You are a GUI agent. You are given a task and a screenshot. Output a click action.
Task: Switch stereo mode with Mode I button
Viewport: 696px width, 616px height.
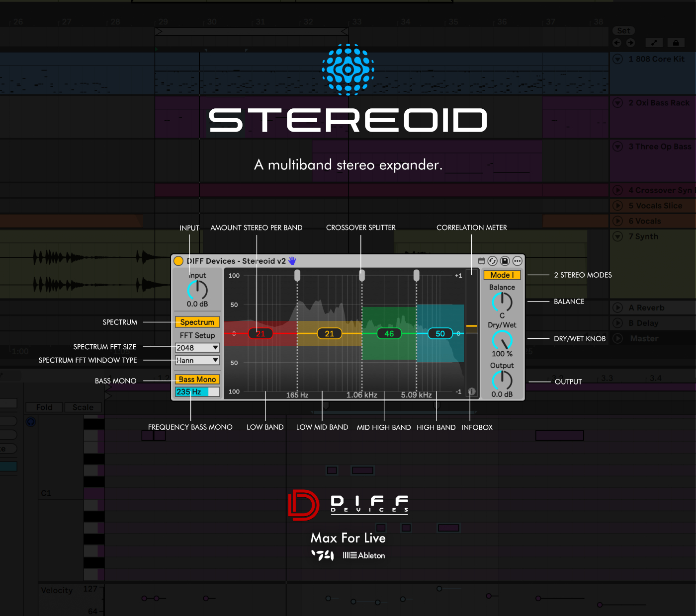pos(502,275)
